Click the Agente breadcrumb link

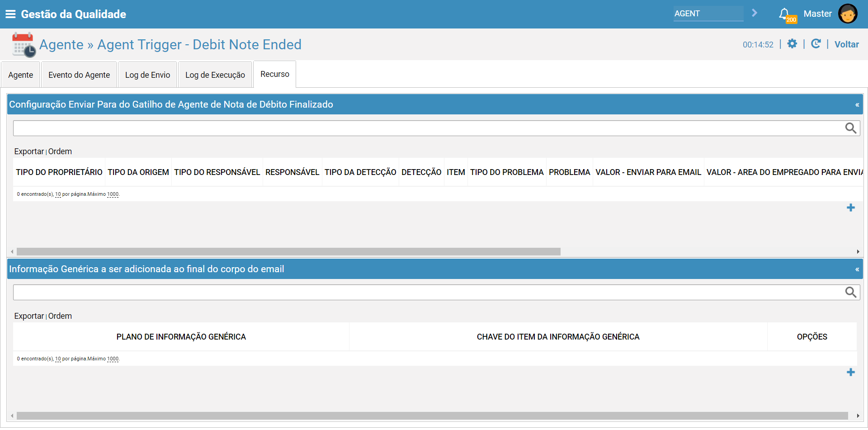pos(61,44)
